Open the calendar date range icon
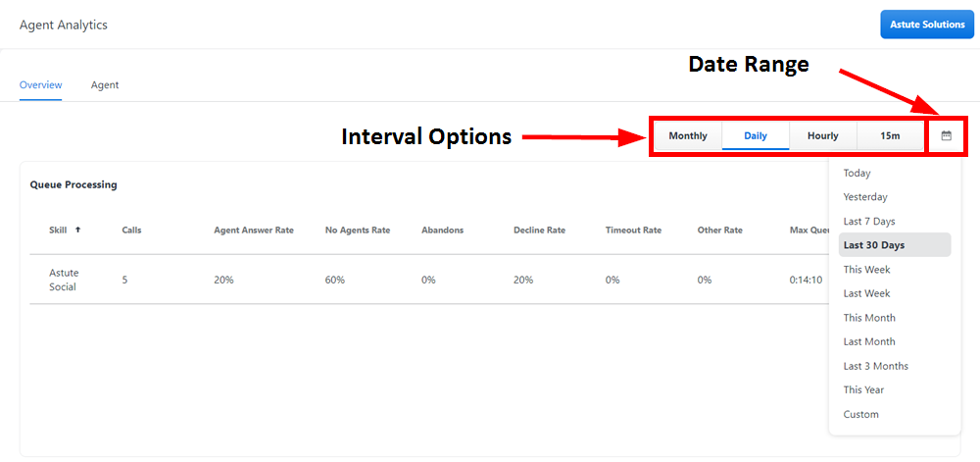The height and width of the screenshot is (462, 980). pos(946,135)
